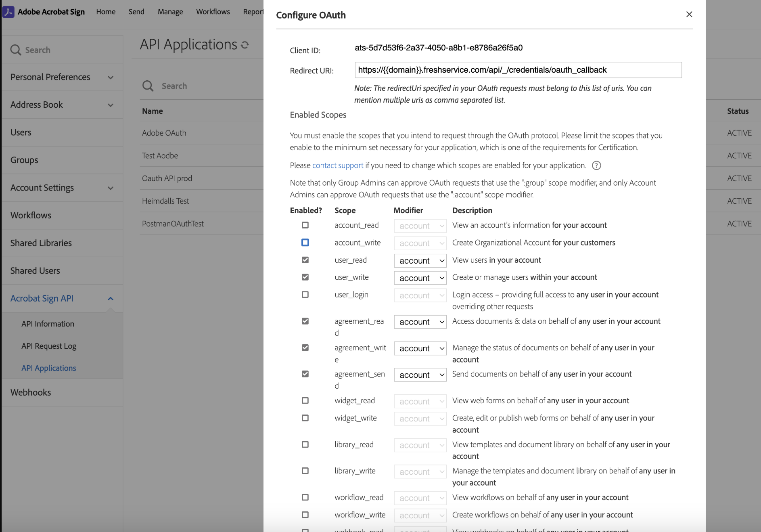Expand Account Settings in sidebar

pyautogui.click(x=62, y=188)
